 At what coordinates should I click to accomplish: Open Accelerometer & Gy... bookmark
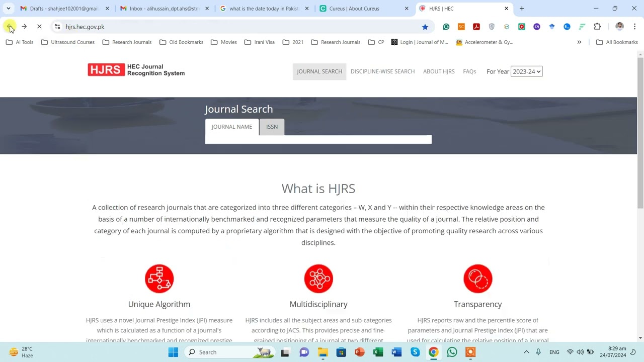point(485,42)
